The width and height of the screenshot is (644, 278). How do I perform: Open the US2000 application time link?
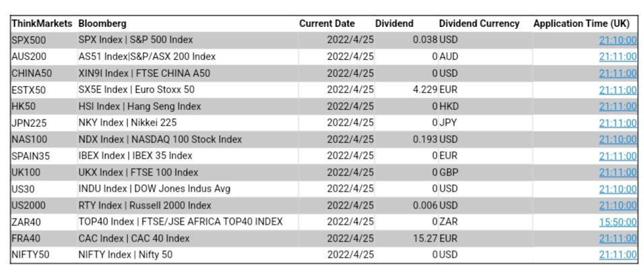click(x=617, y=205)
